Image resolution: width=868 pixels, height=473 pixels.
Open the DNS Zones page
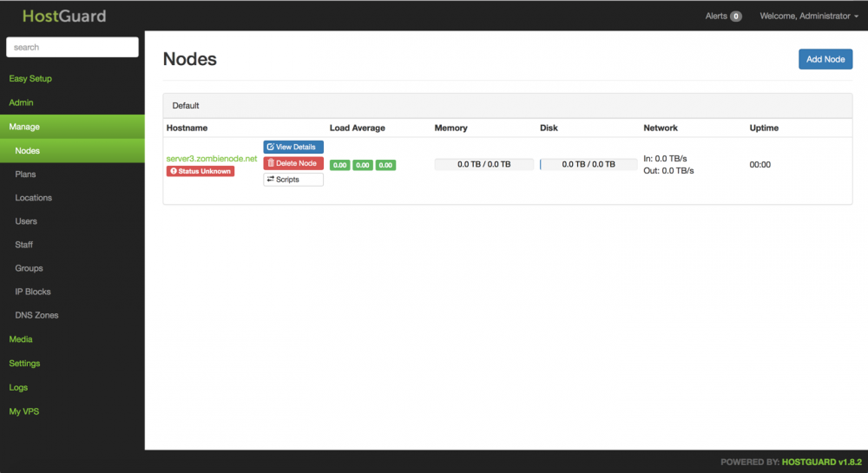(x=36, y=315)
